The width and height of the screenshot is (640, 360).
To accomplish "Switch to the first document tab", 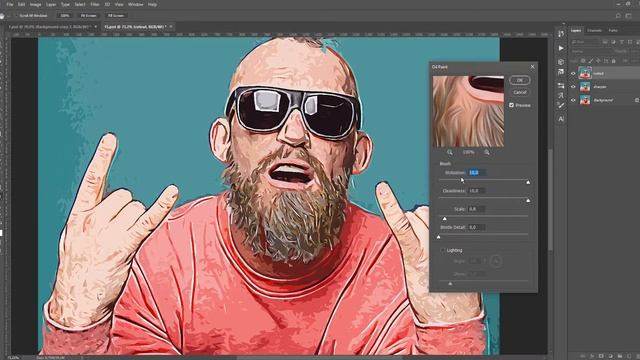I will tap(50, 27).
